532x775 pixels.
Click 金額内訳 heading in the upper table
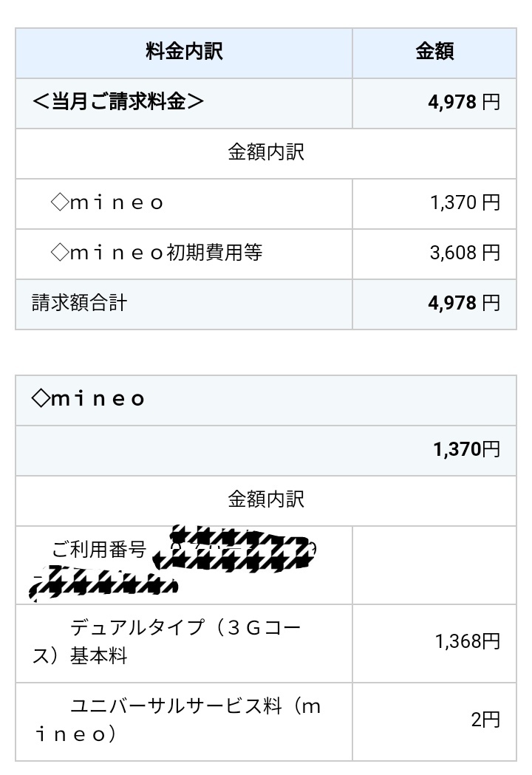266,153
